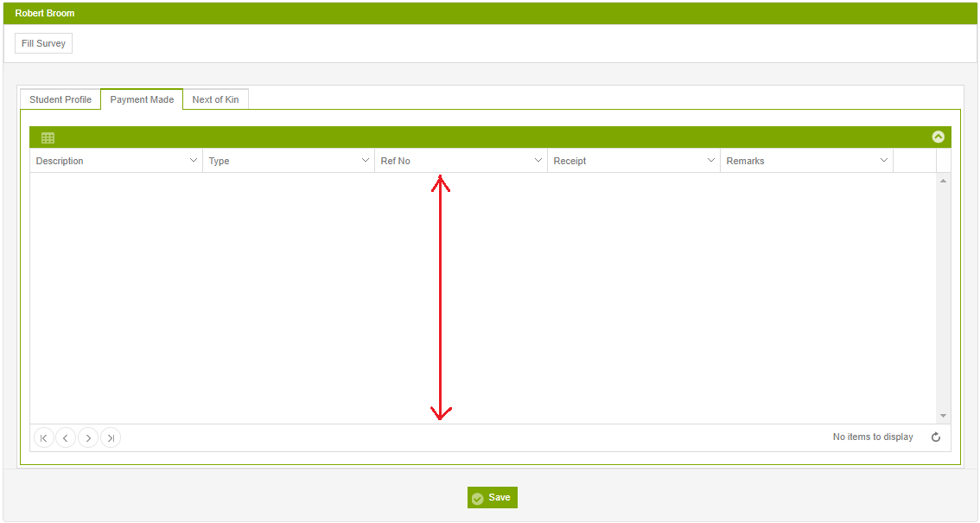Open Ref No column menu arrow
Screen dimensions: 980x523
(538, 161)
